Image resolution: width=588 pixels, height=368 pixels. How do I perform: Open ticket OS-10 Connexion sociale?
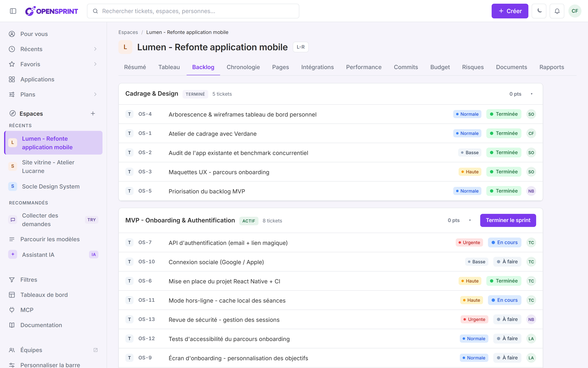331,262
